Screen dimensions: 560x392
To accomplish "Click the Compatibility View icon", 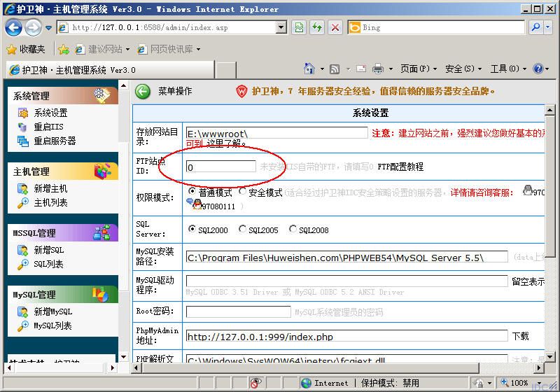I will [x=300, y=27].
